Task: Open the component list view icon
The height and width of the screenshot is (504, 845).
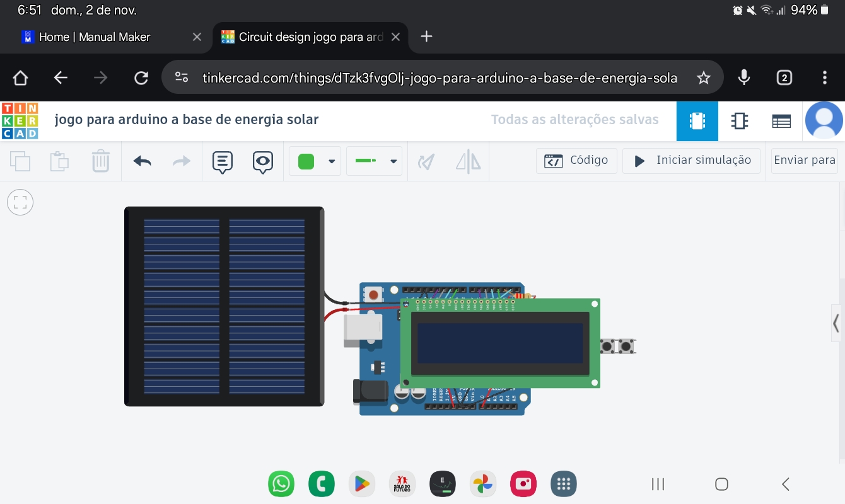Action: pyautogui.click(x=781, y=121)
